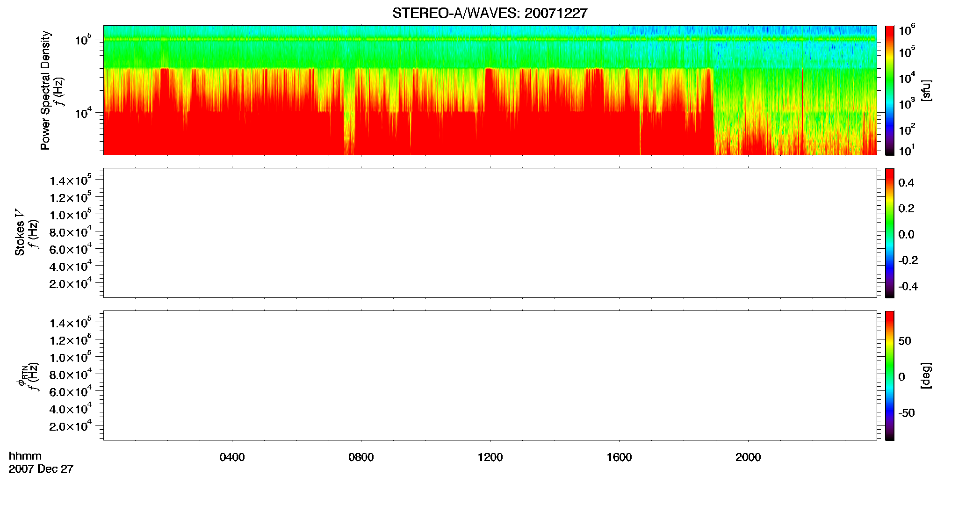This screenshot has height=505, width=980.
Task: Click the empty Stokes V plot panel
Action: point(490,233)
